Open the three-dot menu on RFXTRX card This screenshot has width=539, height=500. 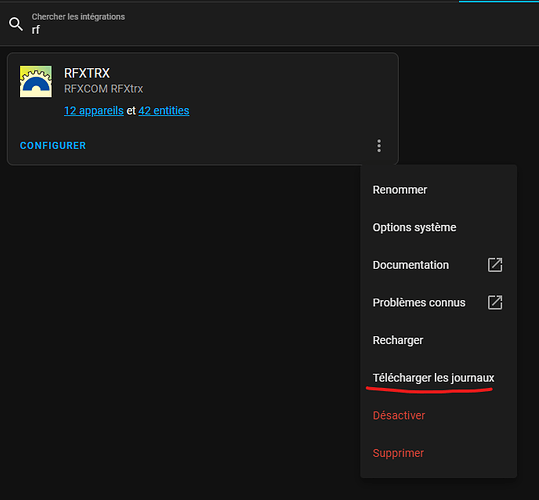pyautogui.click(x=379, y=146)
